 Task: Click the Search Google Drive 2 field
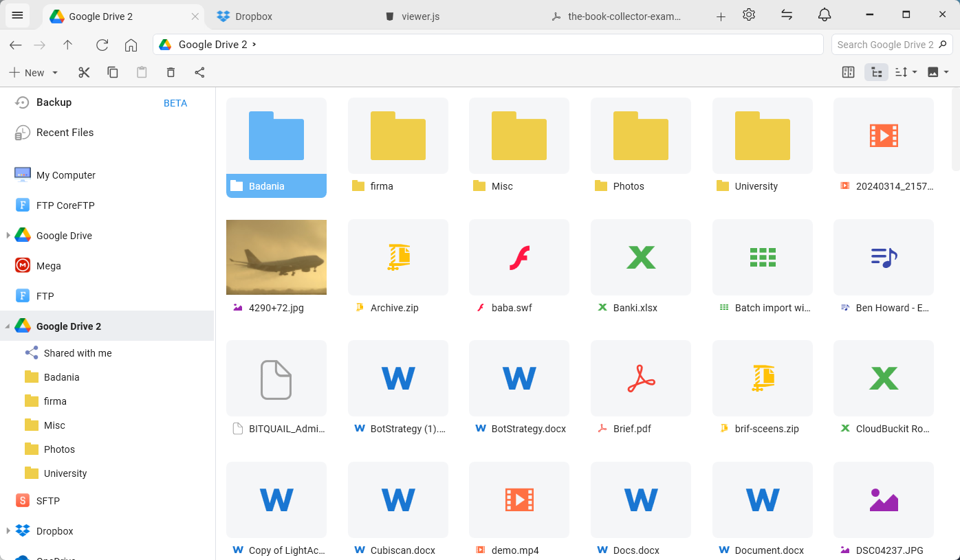[887, 44]
